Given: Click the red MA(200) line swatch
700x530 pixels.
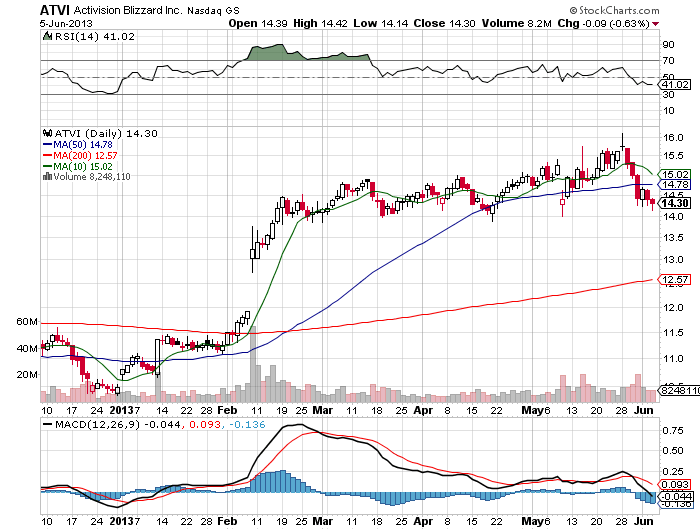Looking at the screenshot, I should [x=47, y=155].
